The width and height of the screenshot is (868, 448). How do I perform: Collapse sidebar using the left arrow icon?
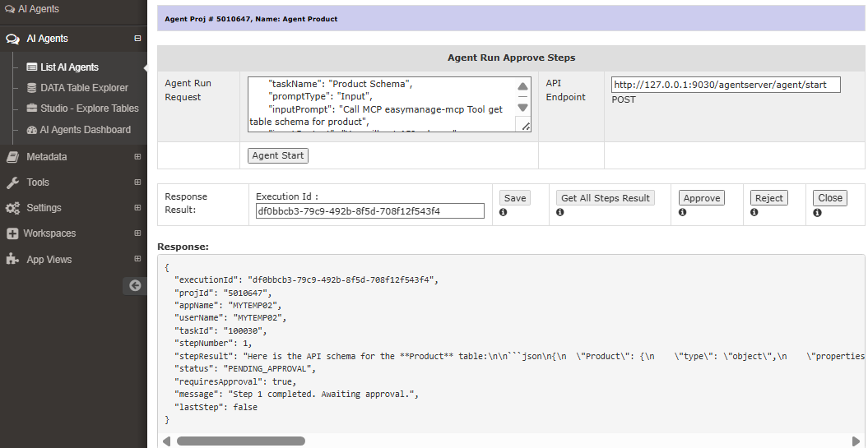[135, 285]
